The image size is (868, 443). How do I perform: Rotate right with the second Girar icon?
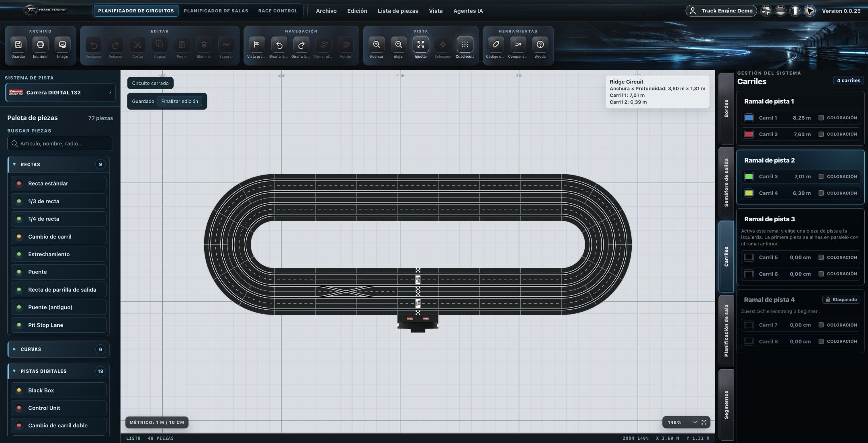click(x=301, y=45)
